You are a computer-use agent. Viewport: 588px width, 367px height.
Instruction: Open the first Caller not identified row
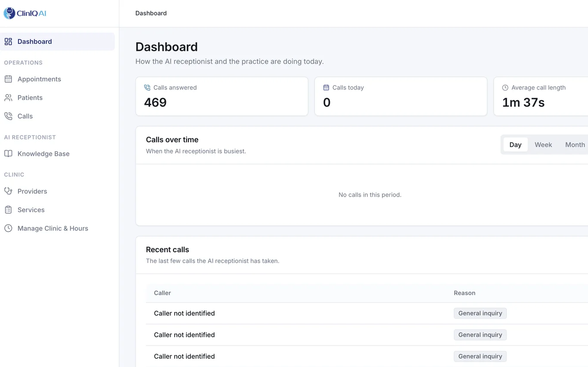[367, 313]
